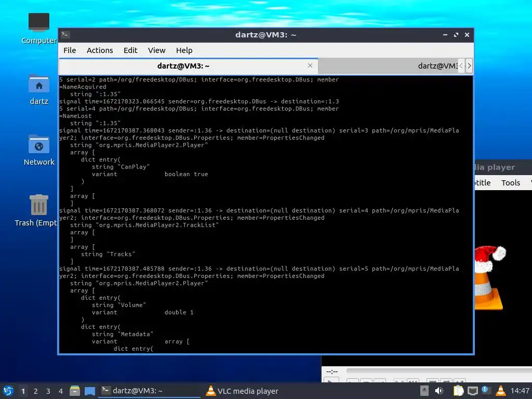
Task: Click the clock showing 14:47
Action: point(520,391)
